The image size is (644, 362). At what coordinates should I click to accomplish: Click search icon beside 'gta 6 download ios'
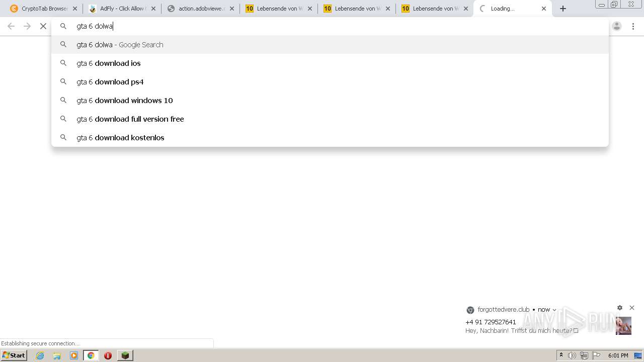[63, 63]
